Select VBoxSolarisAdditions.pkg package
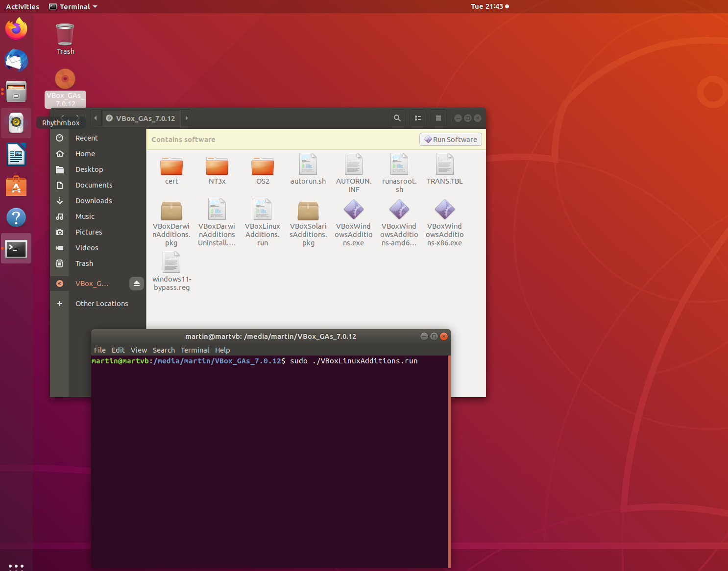 [x=308, y=223]
